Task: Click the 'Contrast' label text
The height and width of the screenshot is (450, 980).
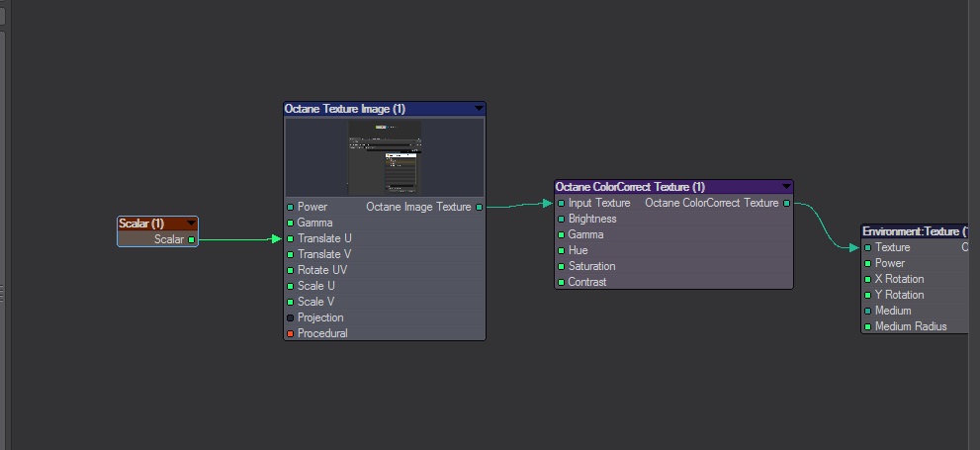Action: click(x=587, y=283)
